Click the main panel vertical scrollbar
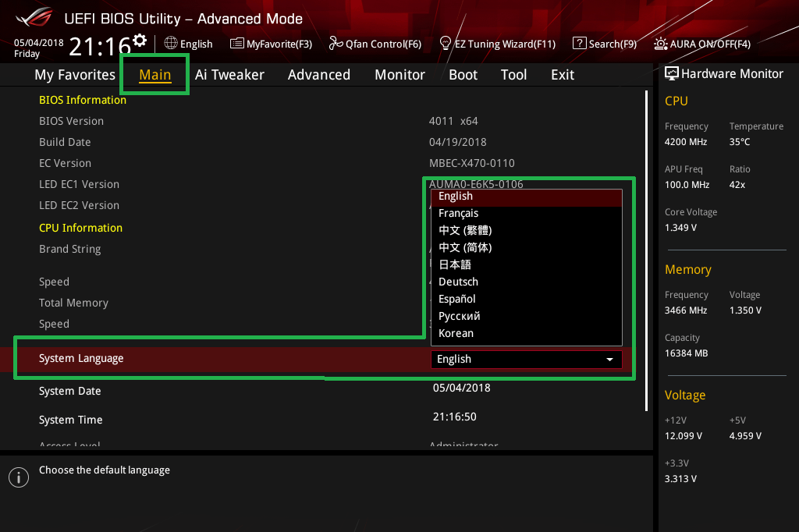This screenshot has height=532, width=799. click(647, 250)
